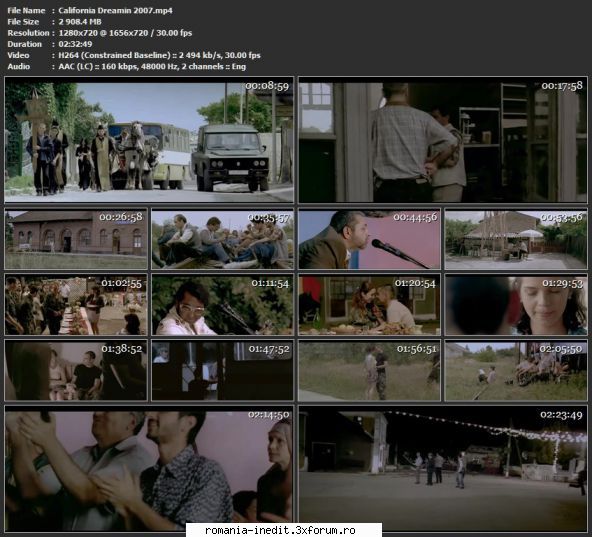Click the File Size label

[23, 22]
